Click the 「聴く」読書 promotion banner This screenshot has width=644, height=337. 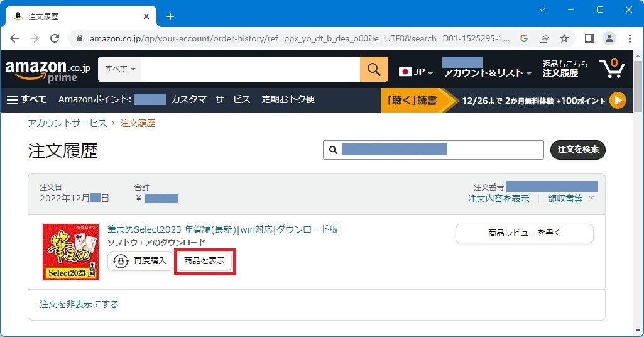(x=503, y=100)
